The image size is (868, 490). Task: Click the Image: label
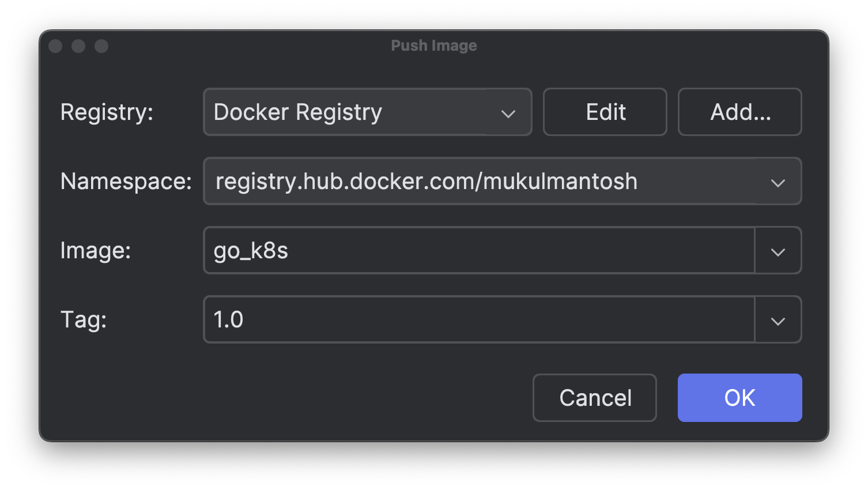[96, 251]
